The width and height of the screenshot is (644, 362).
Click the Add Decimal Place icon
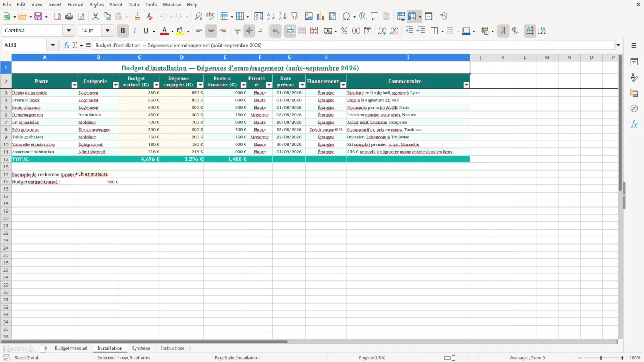click(382, 31)
